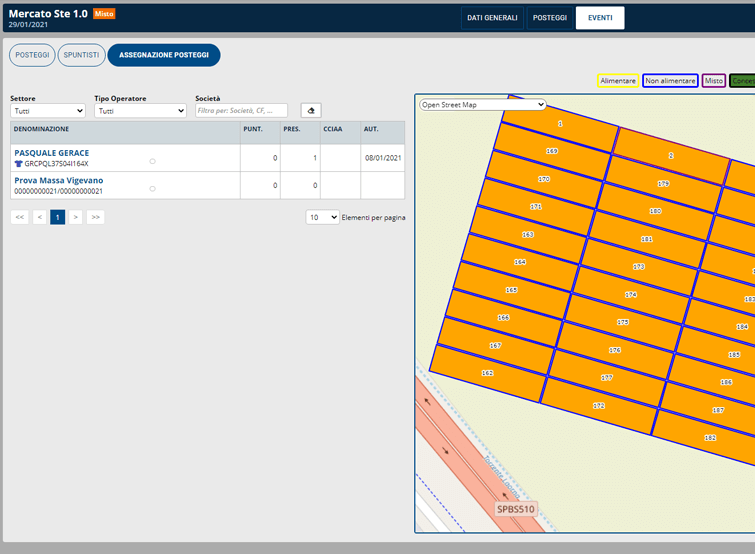This screenshot has width=755, height=554.
Task: Select stall 173 on the map
Action: point(638,267)
